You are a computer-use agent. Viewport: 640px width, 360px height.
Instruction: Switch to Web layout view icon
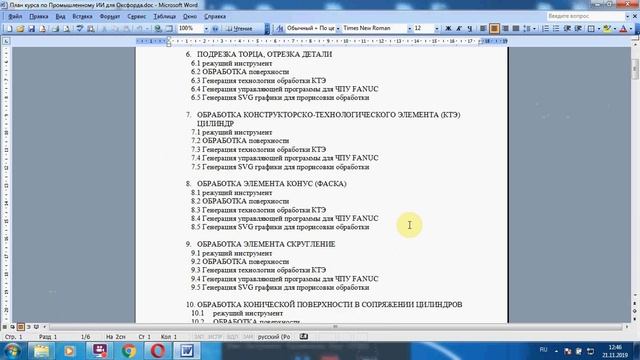12,327
